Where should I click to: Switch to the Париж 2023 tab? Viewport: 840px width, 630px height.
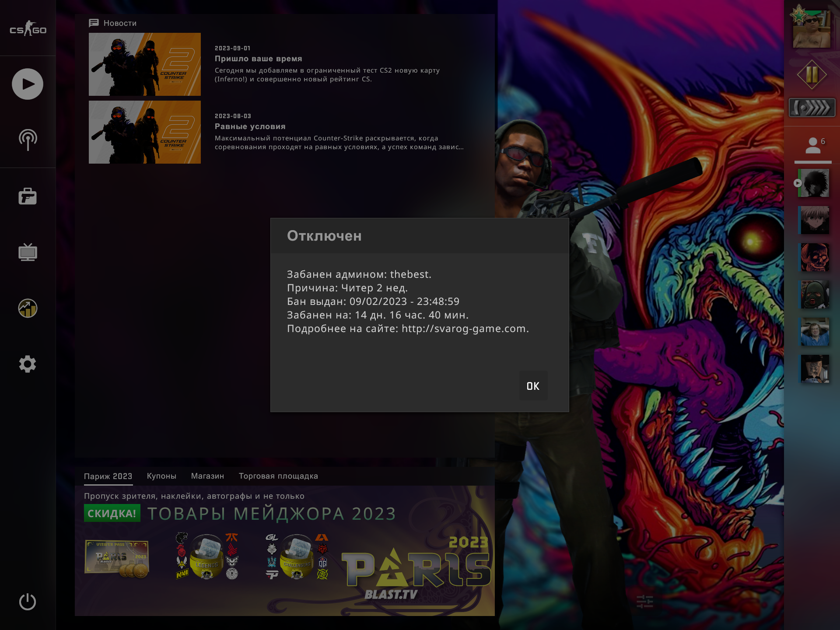coord(108,476)
